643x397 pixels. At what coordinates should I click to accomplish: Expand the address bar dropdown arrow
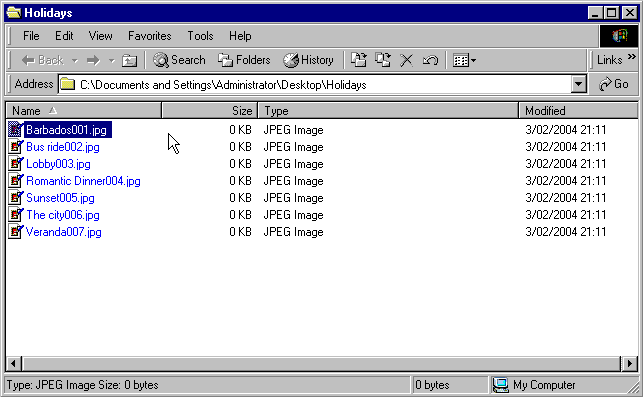coord(578,84)
